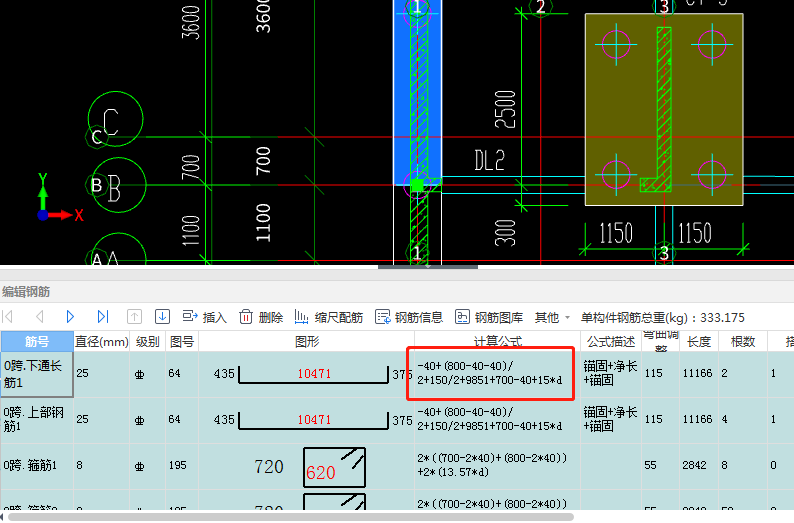
Task: Go to next rebar record arrow
Action: tap(70, 317)
